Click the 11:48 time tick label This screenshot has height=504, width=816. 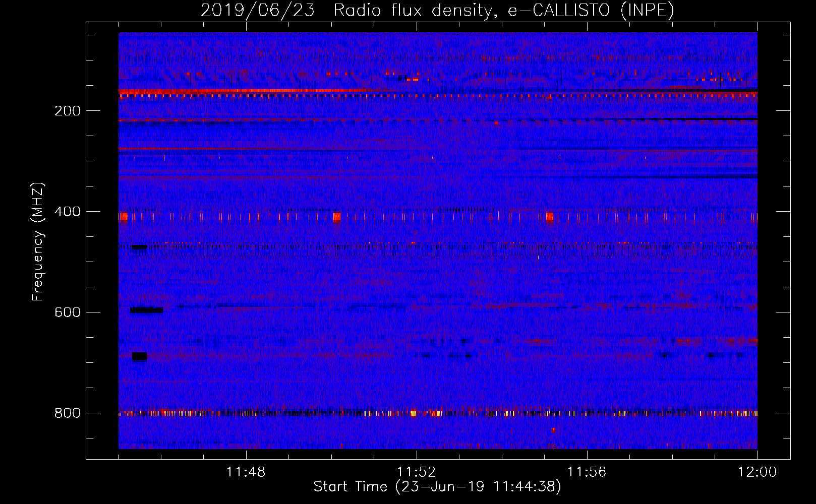(x=246, y=472)
